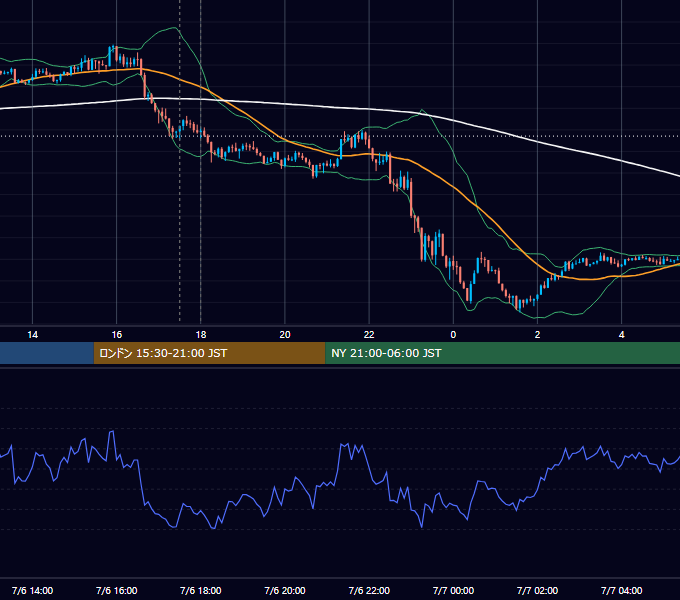Click the 0 hour label on price chart axis
Viewport: 680px width, 600px height.
453,335
